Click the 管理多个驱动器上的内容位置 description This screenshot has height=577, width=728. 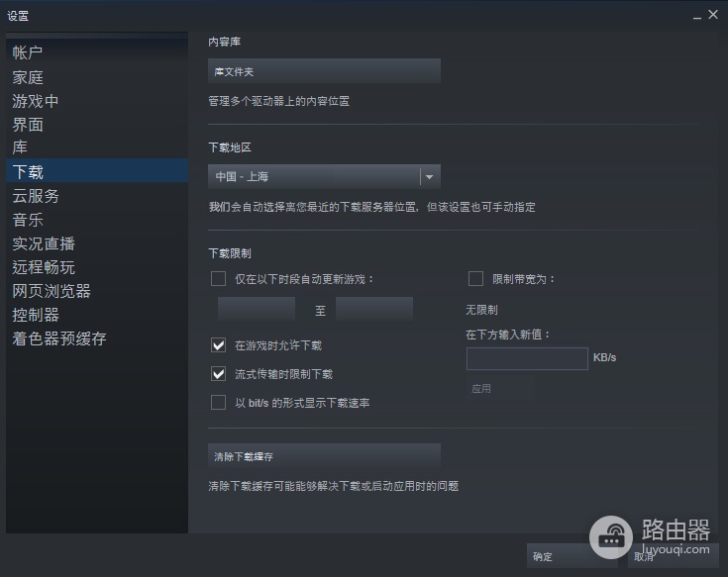(279, 101)
